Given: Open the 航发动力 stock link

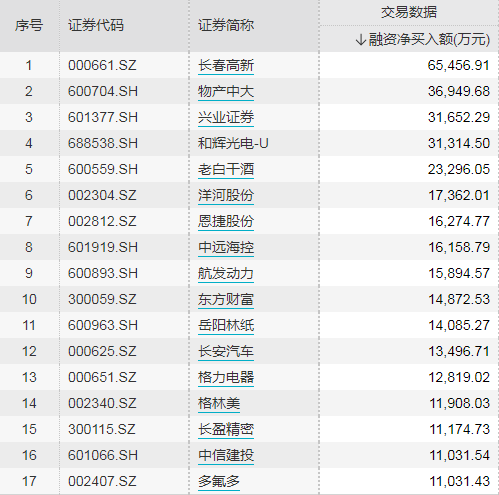Looking at the screenshot, I should coord(226,273).
